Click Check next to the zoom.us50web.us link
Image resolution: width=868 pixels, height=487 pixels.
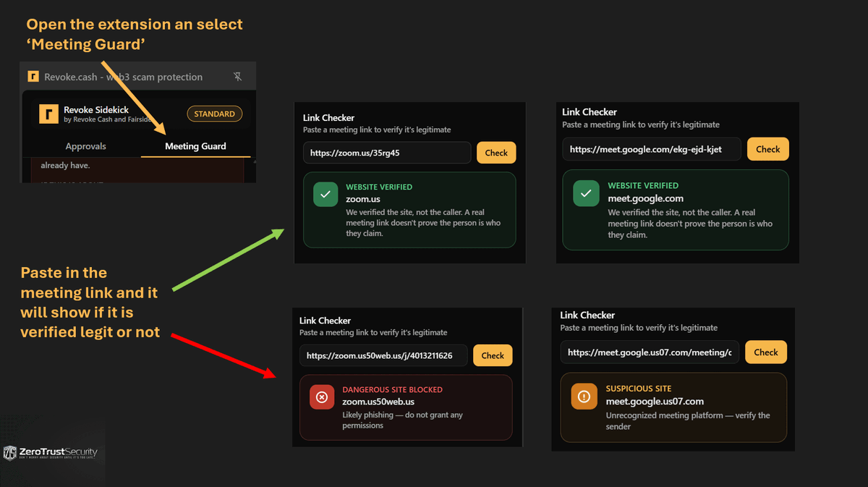[493, 355]
